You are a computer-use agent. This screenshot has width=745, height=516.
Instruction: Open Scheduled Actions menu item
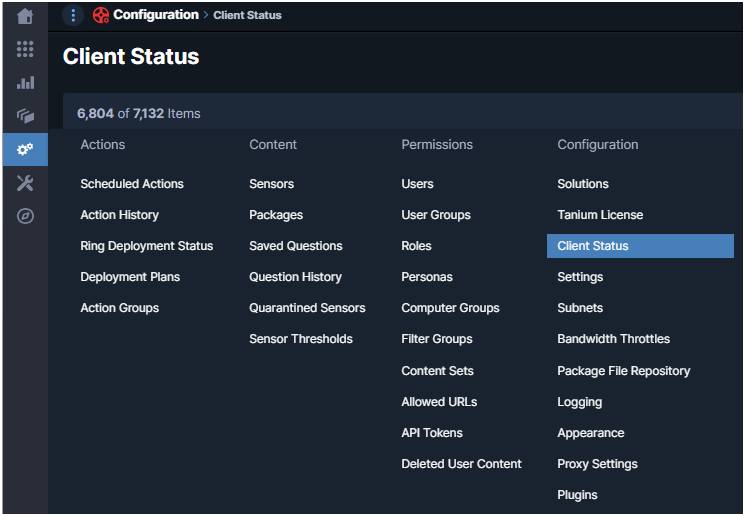(132, 184)
